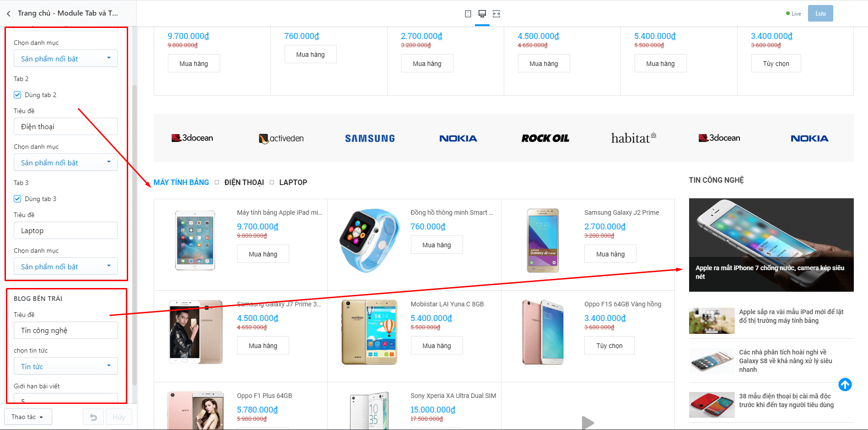Switch to the ĐIỆN THOẠI tab
This screenshot has height=430, width=868.
click(244, 182)
